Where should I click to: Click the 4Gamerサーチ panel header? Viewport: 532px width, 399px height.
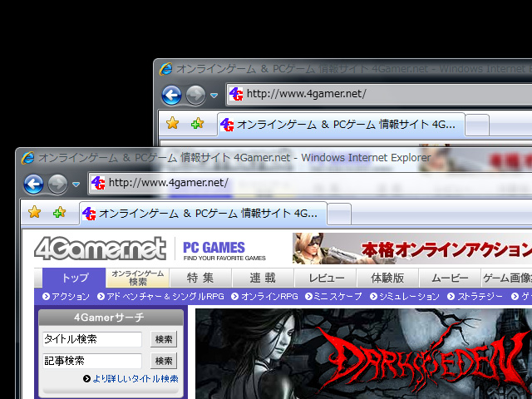[x=111, y=318]
